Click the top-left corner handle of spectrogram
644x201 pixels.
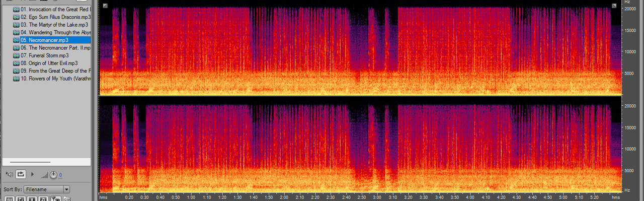105,6
